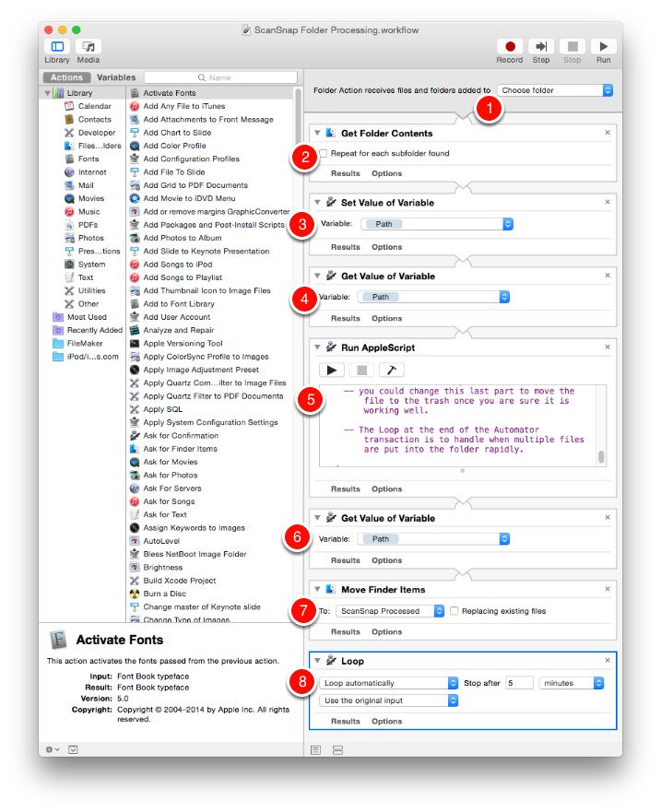Switch to the Variables tab
The width and height of the screenshot is (661, 812).
tap(116, 77)
